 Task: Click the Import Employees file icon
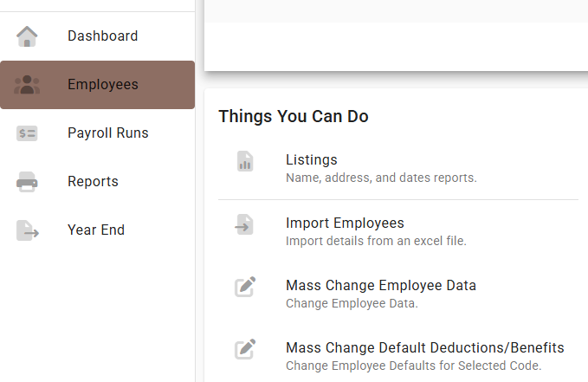coord(245,224)
